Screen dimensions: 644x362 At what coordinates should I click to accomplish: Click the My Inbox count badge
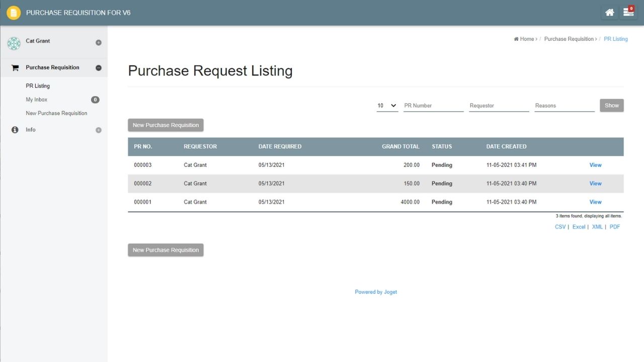click(x=95, y=100)
